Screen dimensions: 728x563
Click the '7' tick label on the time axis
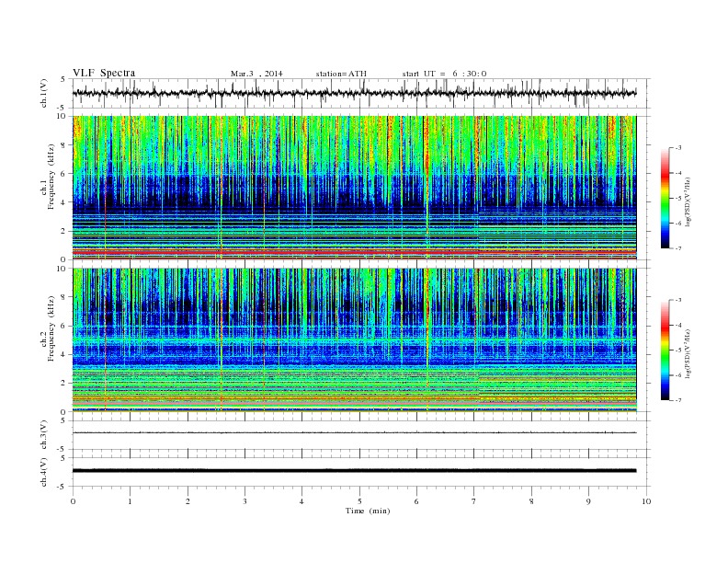pos(474,501)
